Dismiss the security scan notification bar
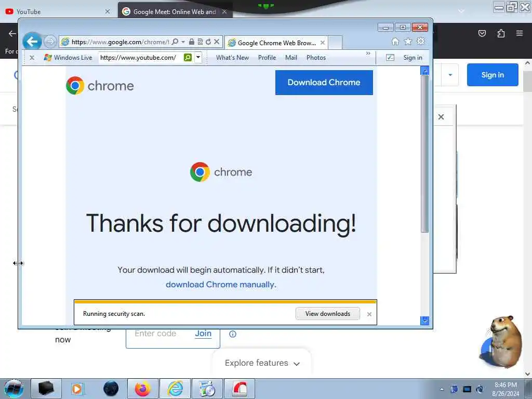 [369, 314]
